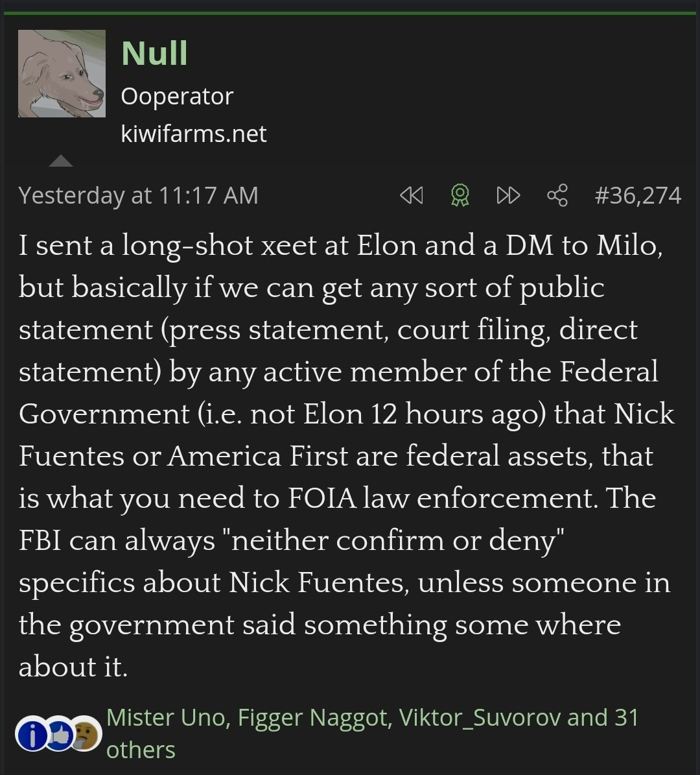Viewport: 700px width, 775px height.
Task: Click the double left arrow icon
Action: pos(412,195)
